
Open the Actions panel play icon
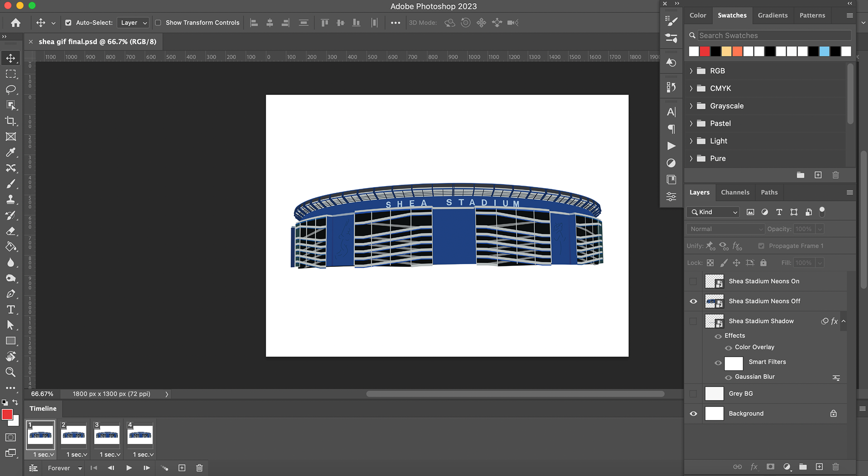671,146
